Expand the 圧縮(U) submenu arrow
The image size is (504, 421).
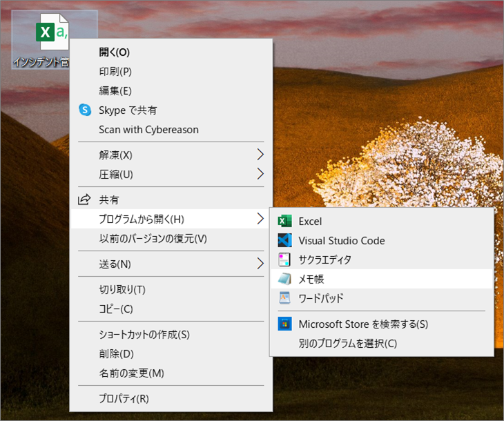(260, 174)
